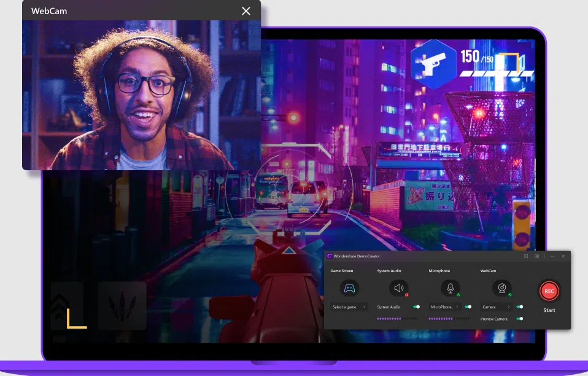Disable the Microphone toggle switch

[468, 307]
